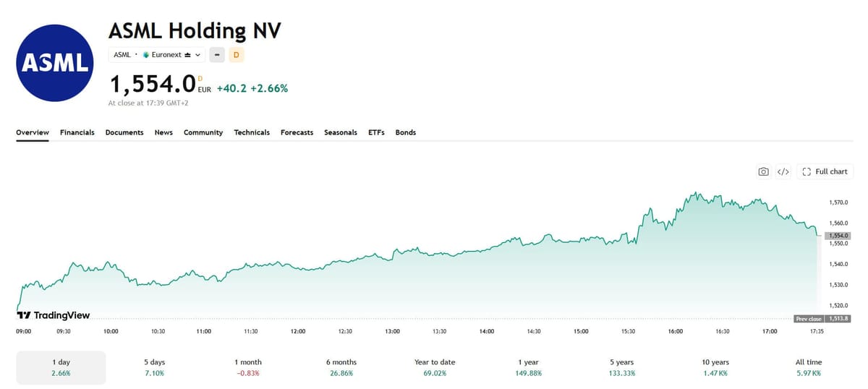Take a chart snapshot with camera icon
The image size is (868, 389).
point(763,171)
